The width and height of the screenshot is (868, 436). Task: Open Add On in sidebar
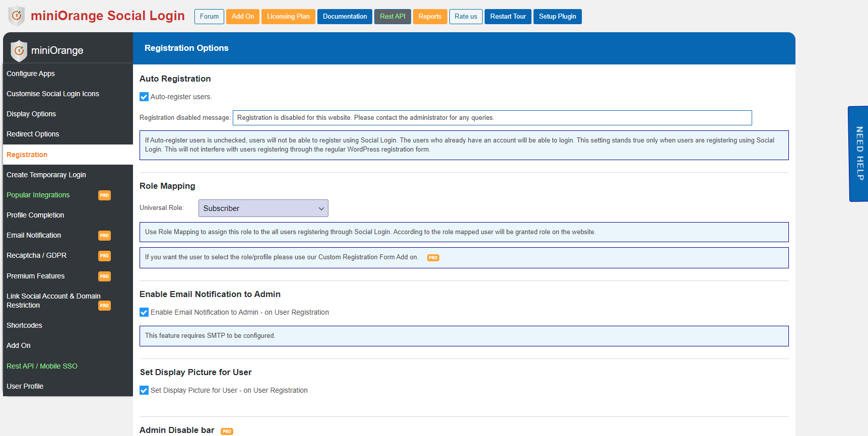coord(68,345)
